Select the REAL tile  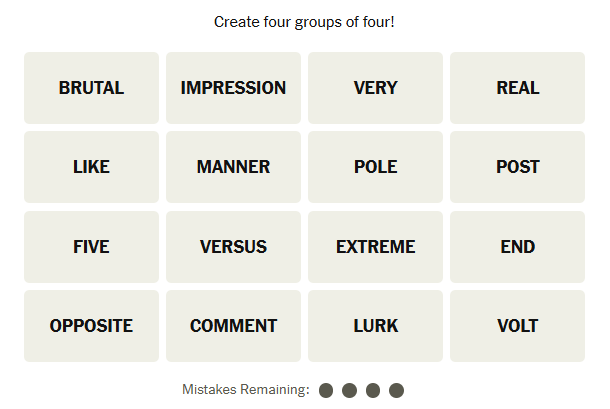pyautogui.click(x=517, y=88)
